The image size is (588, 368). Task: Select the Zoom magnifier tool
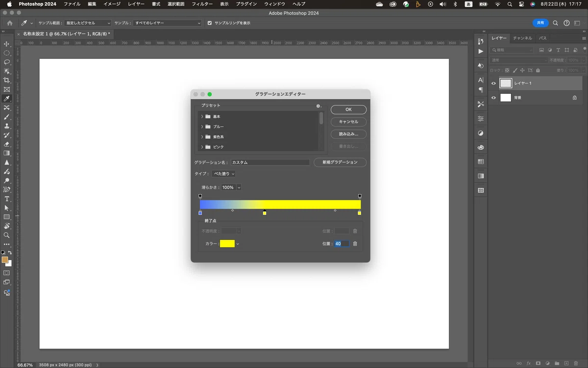[x=7, y=235]
